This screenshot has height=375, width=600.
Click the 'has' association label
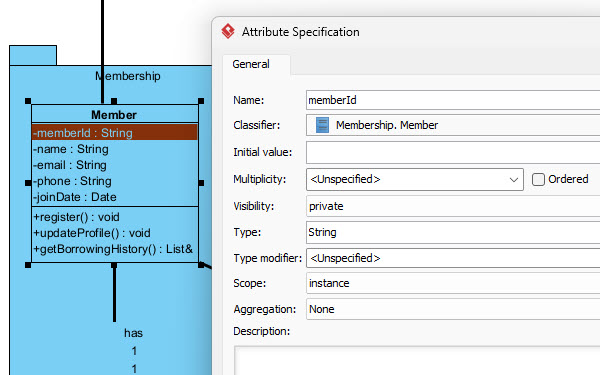pos(133,333)
